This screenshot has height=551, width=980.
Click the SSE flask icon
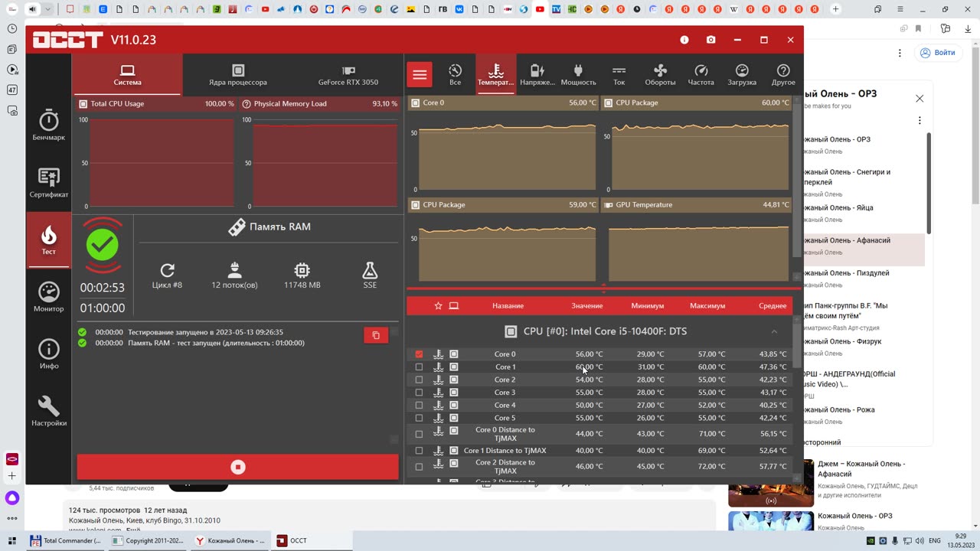(370, 270)
